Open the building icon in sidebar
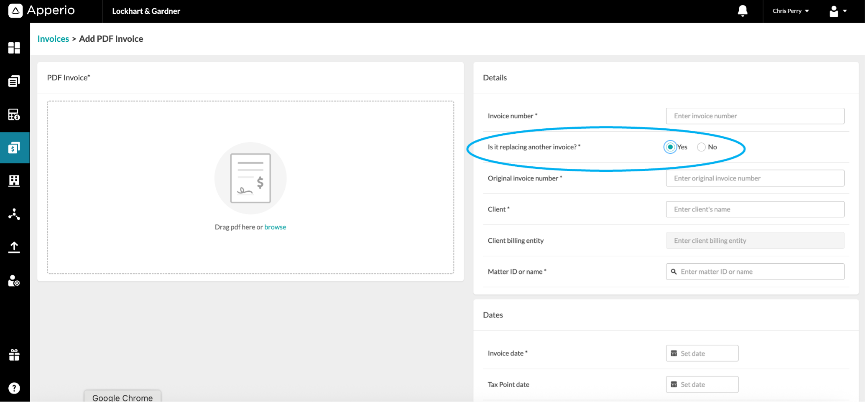 tap(14, 180)
